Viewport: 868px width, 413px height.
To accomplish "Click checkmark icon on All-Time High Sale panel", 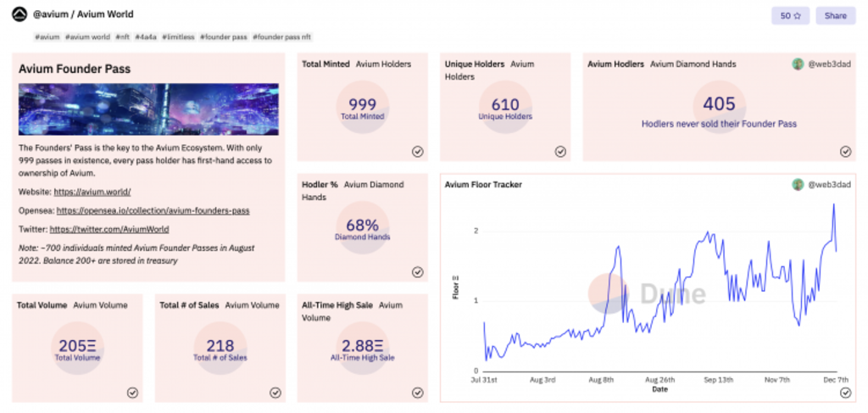I will pos(418,393).
